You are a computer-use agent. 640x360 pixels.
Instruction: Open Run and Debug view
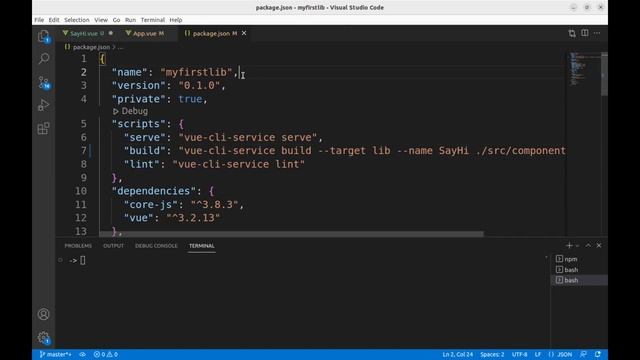click(x=44, y=105)
